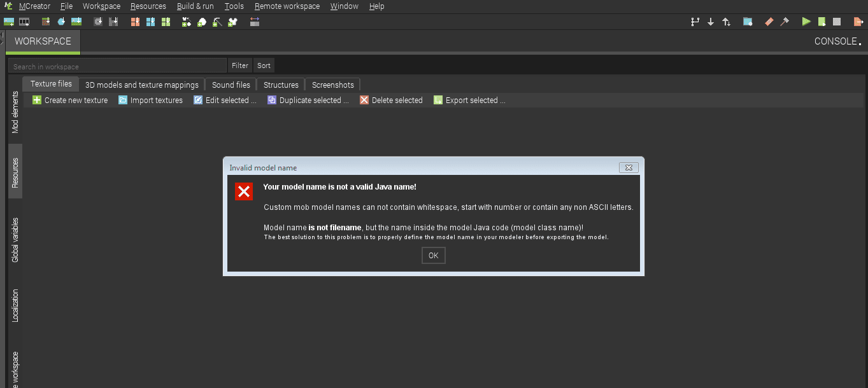Image resolution: width=868 pixels, height=388 pixels.
Task: Open the Mod elements side tab
Action: click(15, 112)
